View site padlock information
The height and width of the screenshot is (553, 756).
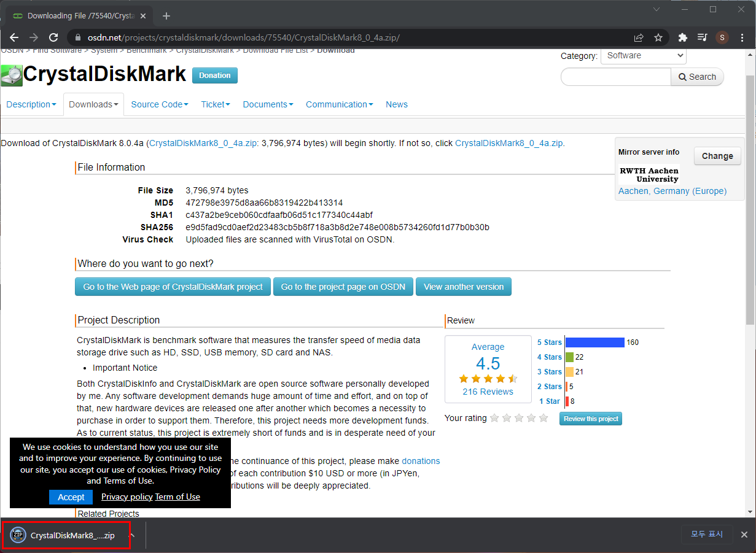[x=77, y=37]
